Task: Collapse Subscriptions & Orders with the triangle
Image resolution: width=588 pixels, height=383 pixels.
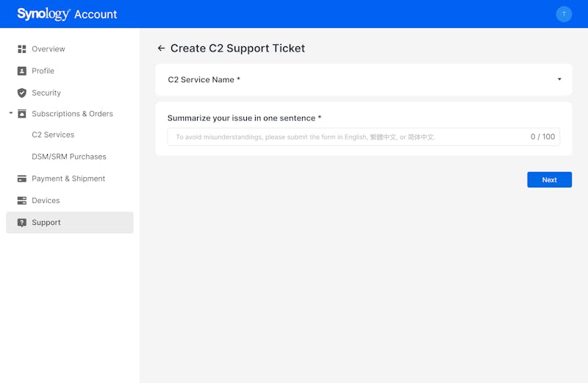Action: click(11, 113)
